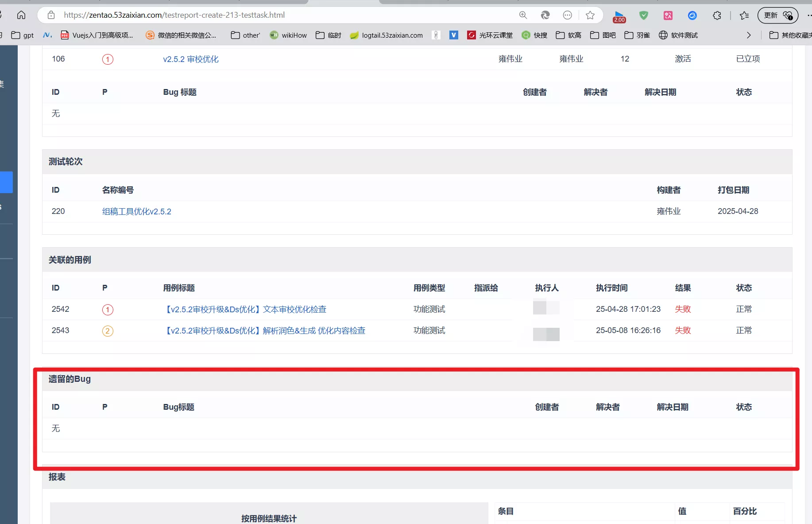Open the 组稿工具优化v2.5.2 build link

[137, 211]
